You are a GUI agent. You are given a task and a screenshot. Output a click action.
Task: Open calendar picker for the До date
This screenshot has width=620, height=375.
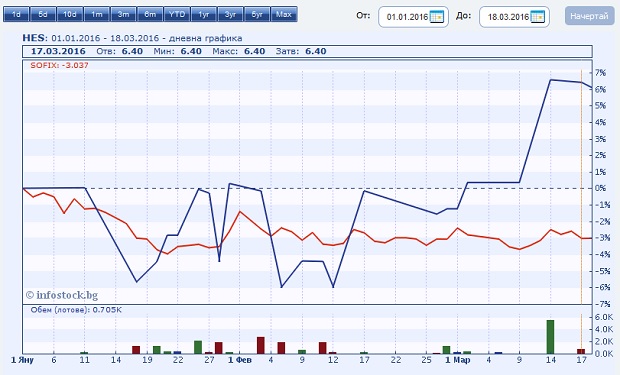click(538, 17)
